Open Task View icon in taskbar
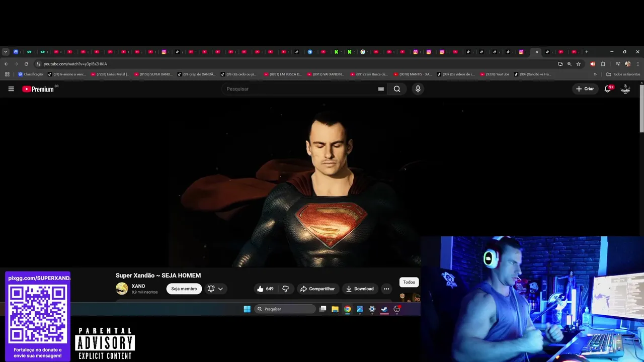 click(x=323, y=309)
